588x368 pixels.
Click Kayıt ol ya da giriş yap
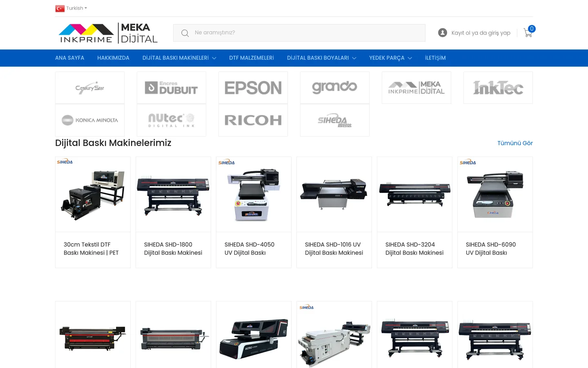[481, 33]
